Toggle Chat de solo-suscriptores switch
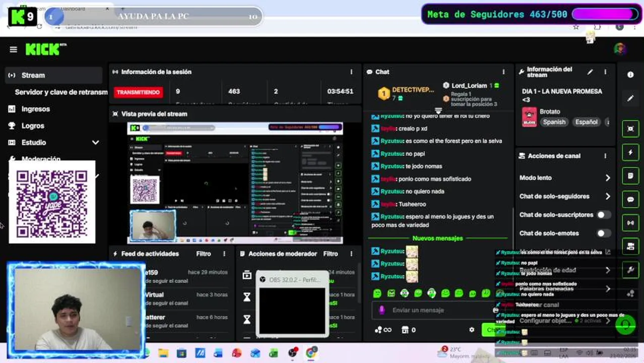The width and height of the screenshot is (644, 363). 603,215
